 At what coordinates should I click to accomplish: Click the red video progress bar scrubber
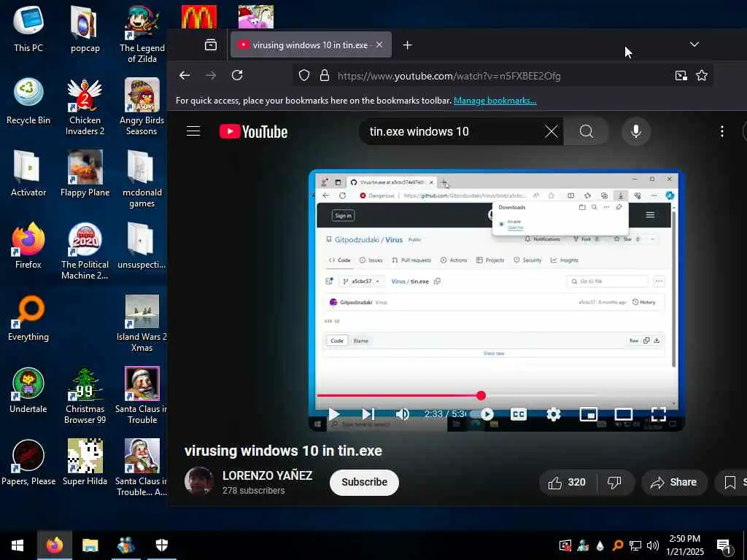481,395
